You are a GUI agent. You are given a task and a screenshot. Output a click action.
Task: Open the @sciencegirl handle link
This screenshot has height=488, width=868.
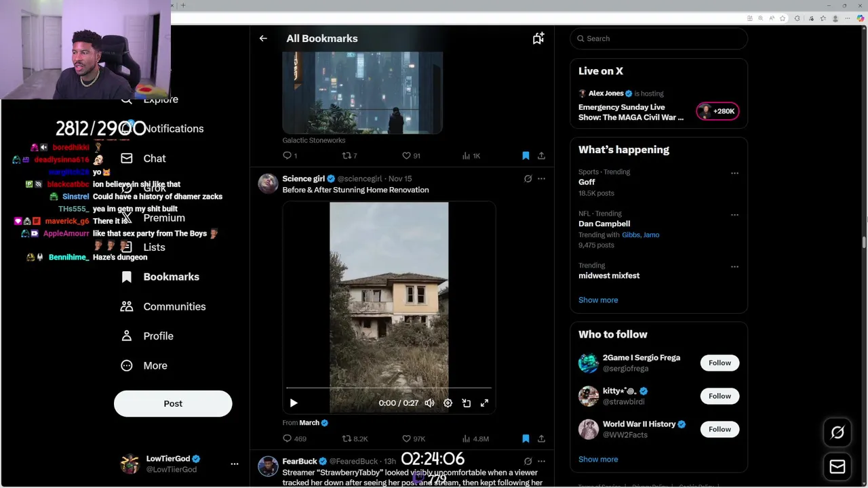pyautogui.click(x=359, y=179)
